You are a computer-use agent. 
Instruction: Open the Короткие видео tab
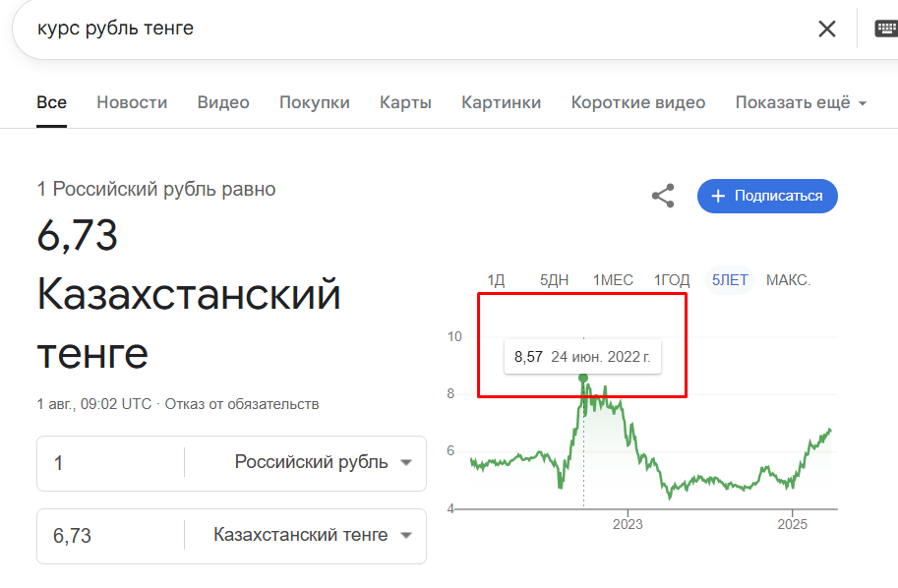638,102
